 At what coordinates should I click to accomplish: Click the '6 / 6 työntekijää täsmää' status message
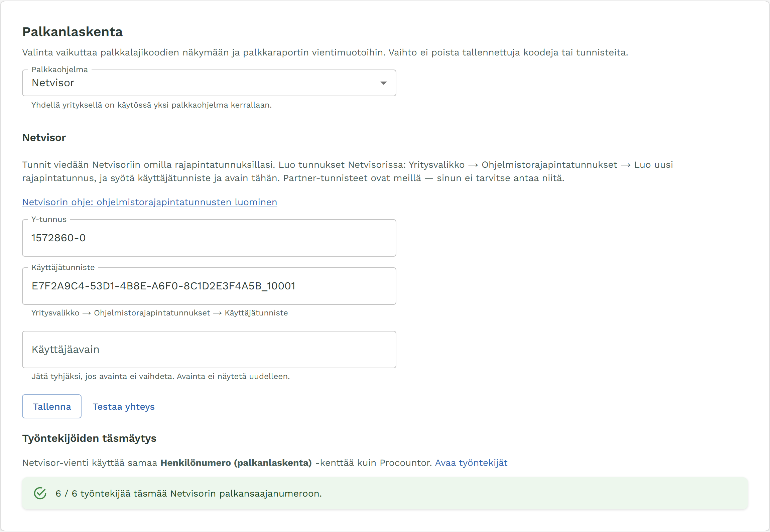189,494
